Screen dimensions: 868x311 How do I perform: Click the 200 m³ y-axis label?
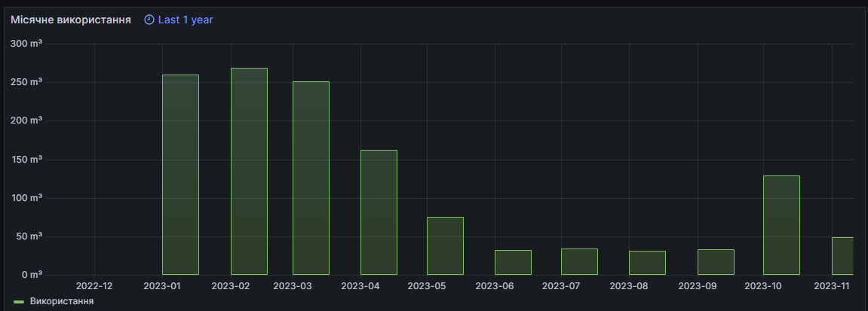coord(26,120)
